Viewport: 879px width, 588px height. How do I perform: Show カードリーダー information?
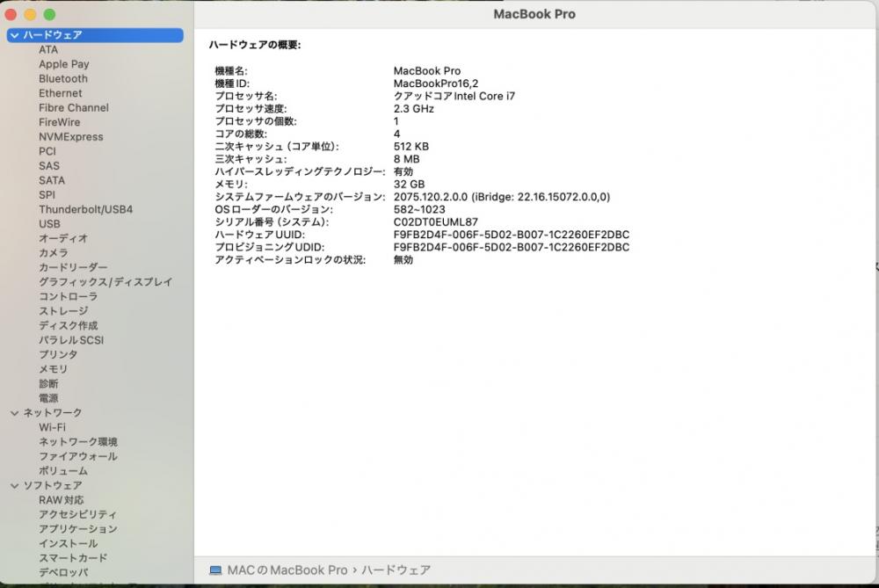tap(74, 268)
